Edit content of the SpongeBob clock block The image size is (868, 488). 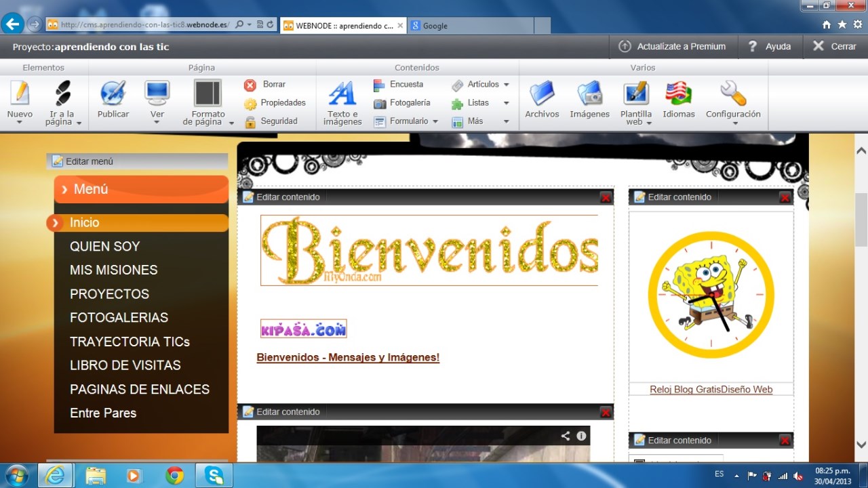(673, 197)
